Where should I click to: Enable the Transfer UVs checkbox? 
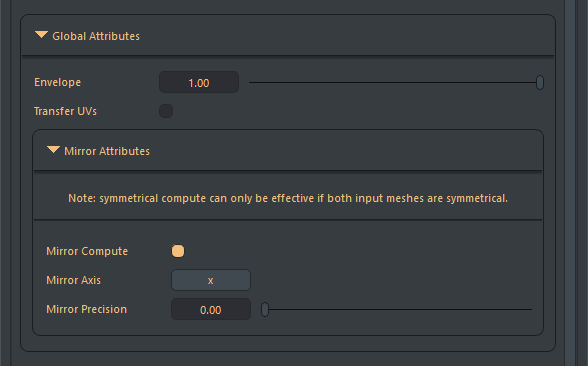(x=166, y=111)
